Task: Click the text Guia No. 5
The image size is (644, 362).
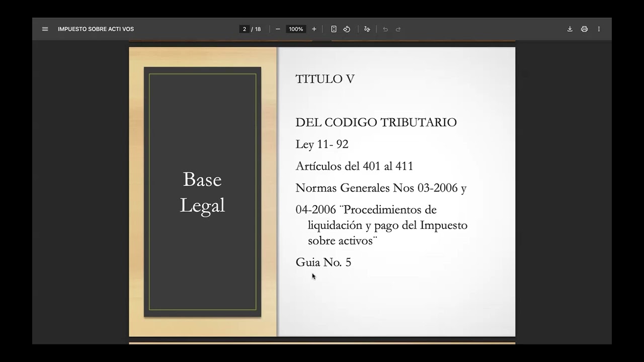Action: coord(323,262)
